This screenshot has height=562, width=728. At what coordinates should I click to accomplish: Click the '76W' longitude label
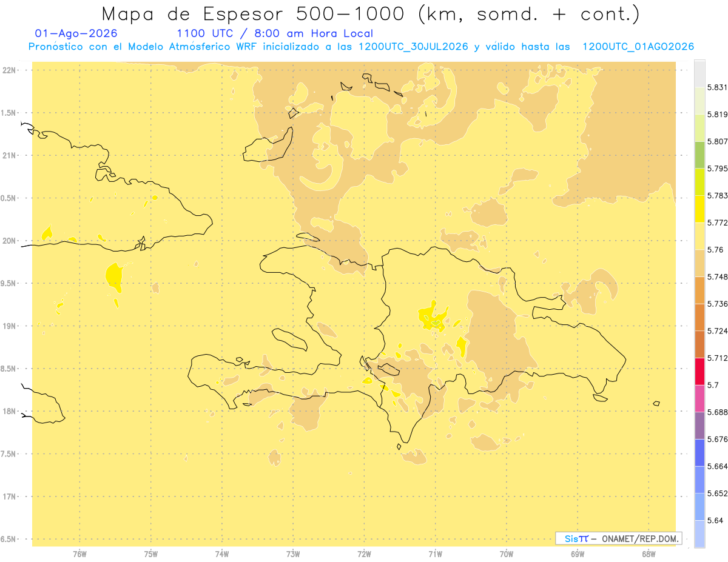[x=79, y=554]
